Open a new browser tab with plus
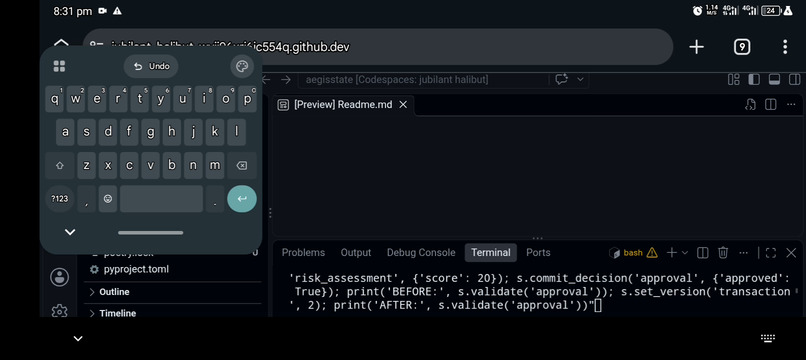 tap(697, 47)
